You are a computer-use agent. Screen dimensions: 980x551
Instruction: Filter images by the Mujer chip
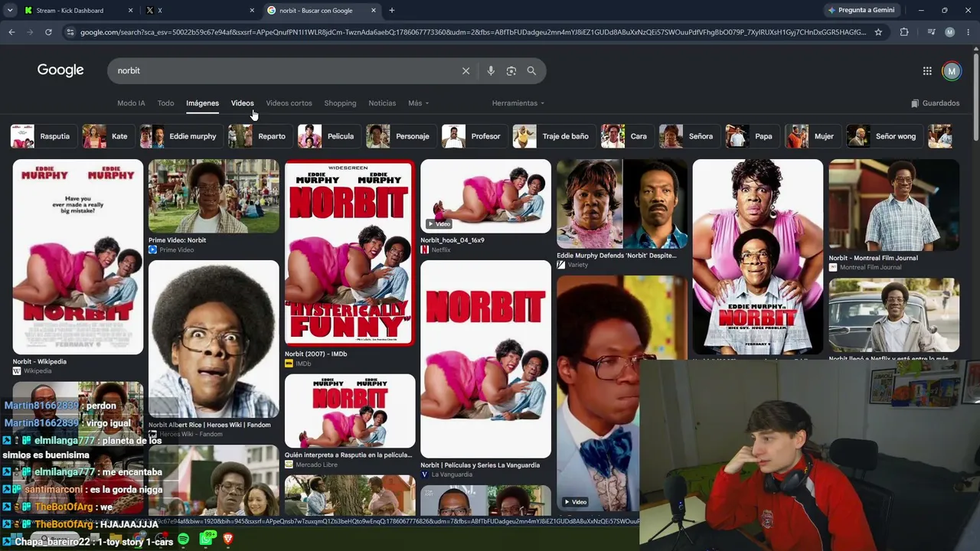tap(812, 136)
